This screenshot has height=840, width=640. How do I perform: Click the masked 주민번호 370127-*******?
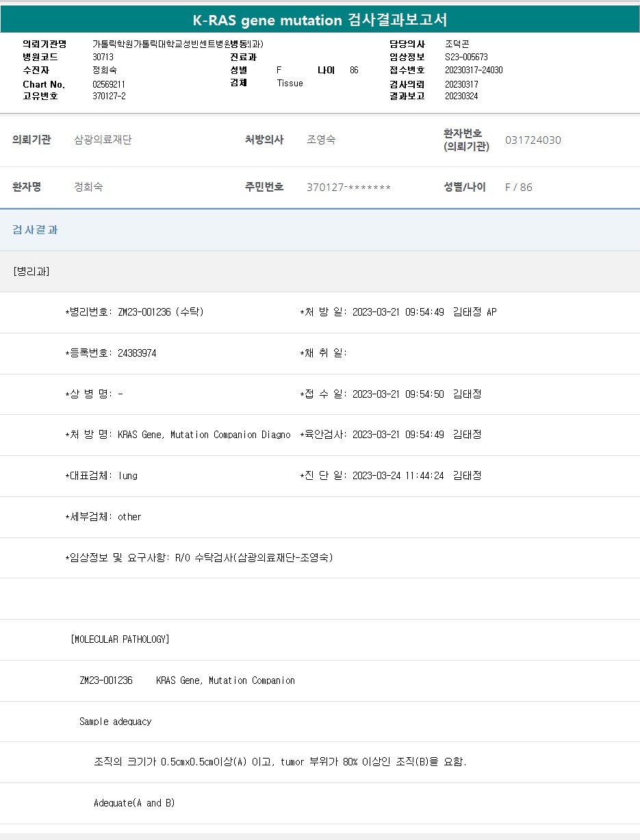pyautogui.click(x=348, y=188)
